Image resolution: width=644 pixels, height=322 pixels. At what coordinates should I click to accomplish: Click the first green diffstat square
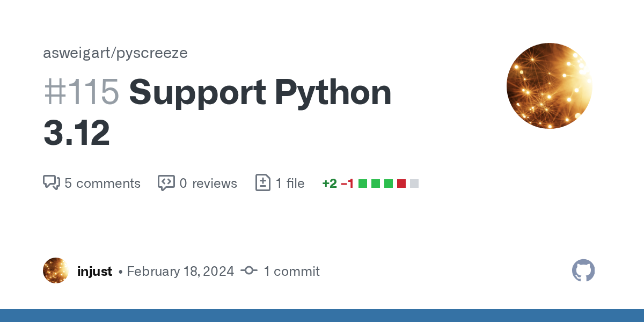click(x=363, y=184)
